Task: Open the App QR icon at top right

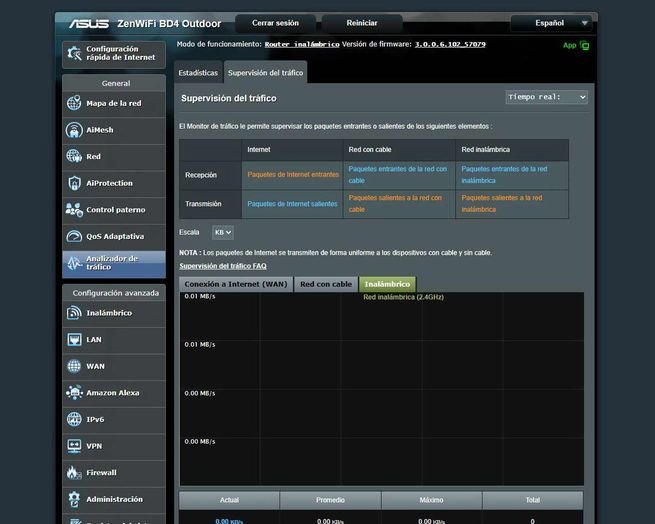Action: click(x=584, y=45)
